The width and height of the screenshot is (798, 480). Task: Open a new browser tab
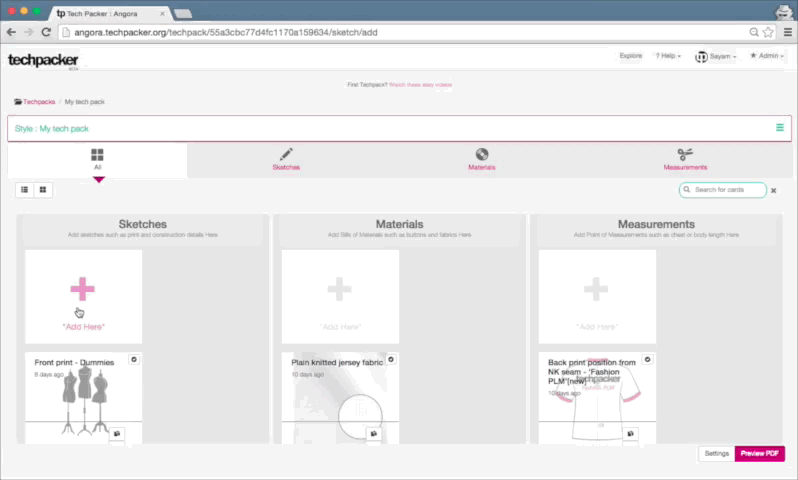point(183,14)
